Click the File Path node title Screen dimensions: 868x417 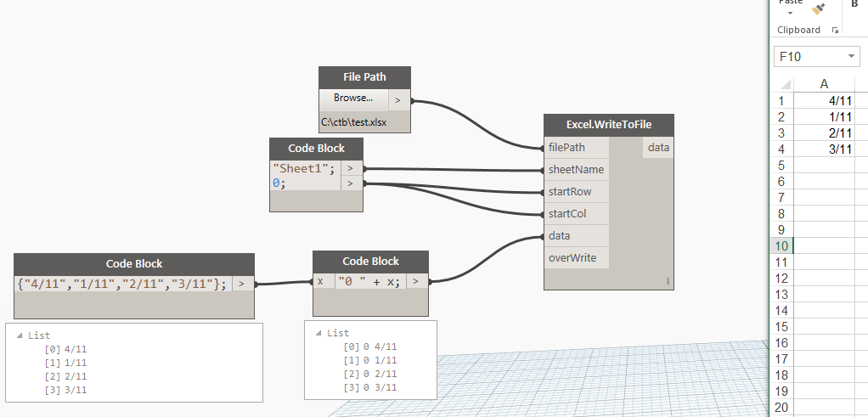(364, 77)
